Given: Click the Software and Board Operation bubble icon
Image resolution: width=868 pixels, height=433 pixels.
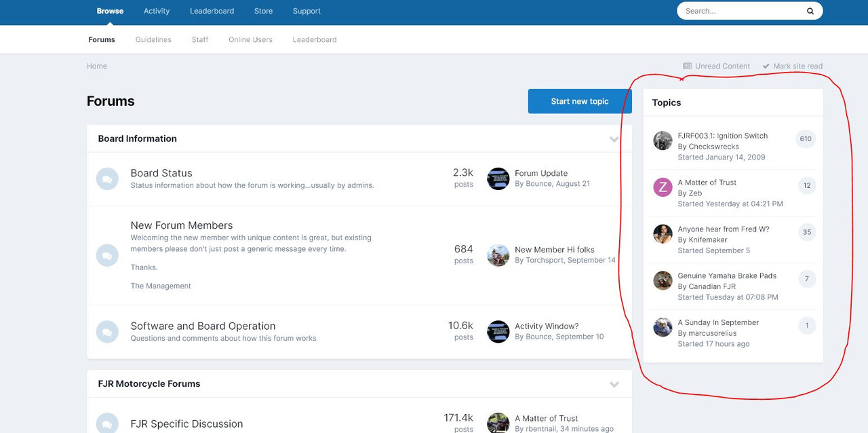Looking at the screenshot, I should click(x=107, y=332).
